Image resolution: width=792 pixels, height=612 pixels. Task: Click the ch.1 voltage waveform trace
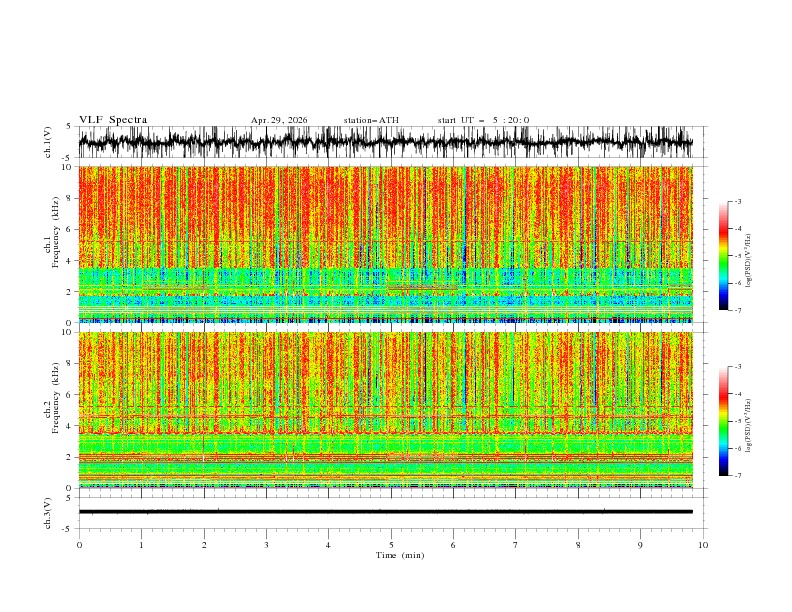tap(385, 142)
